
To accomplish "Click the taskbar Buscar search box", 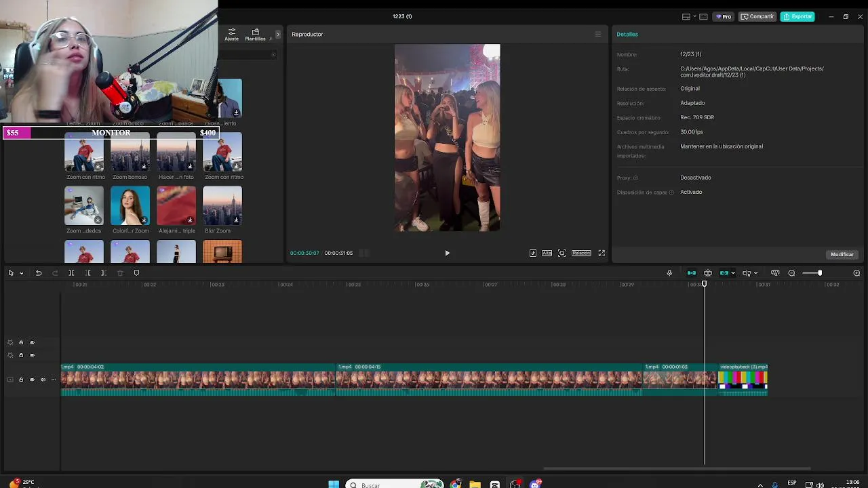I will tap(395, 485).
